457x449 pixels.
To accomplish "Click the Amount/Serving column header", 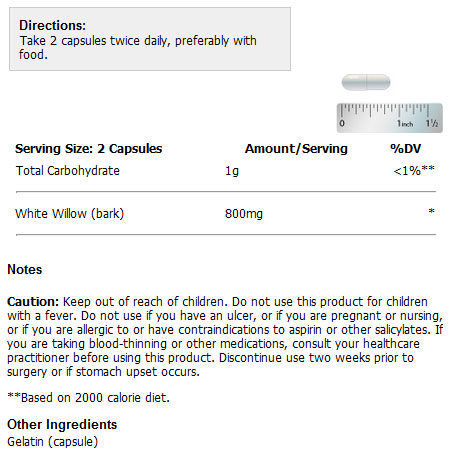I will pos(296,149).
